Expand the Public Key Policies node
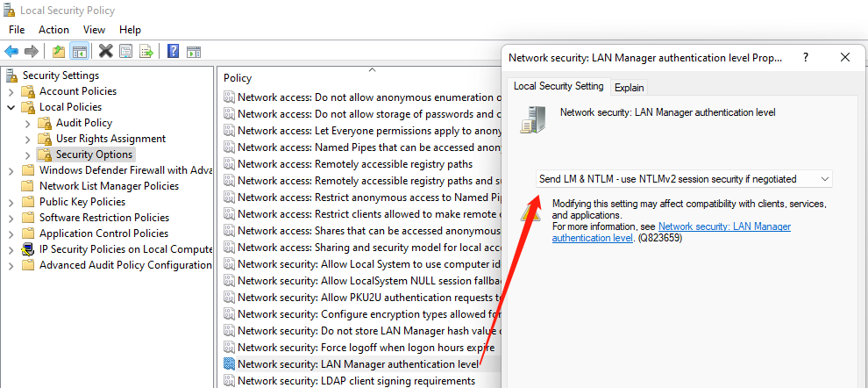This screenshot has height=388, width=868. coord(11,202)
